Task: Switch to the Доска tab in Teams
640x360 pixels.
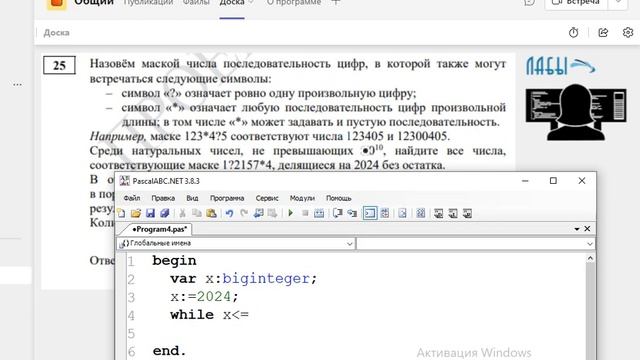Action: (232, 2)
